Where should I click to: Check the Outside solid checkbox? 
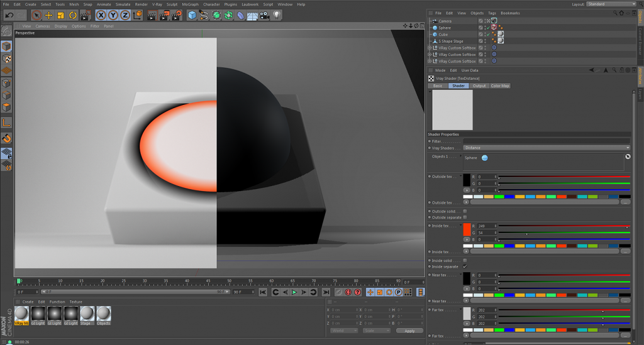[465, 211]
